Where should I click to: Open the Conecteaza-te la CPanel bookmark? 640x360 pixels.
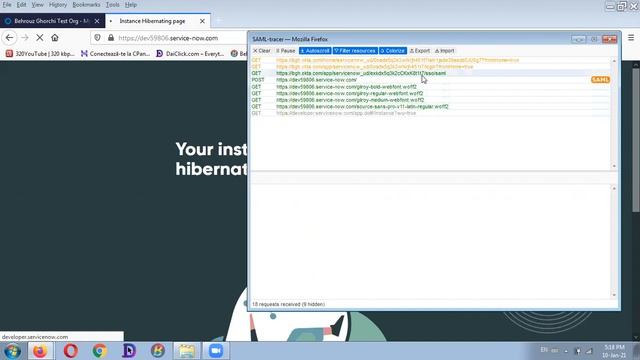pos(116,53)
